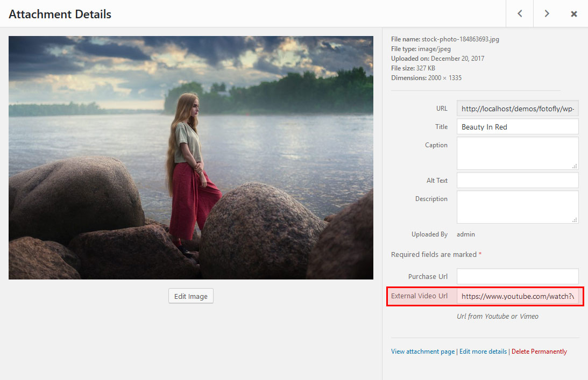Screen dimensions: 588x380
Task: Go to the previous attachment
Action: 520,14
